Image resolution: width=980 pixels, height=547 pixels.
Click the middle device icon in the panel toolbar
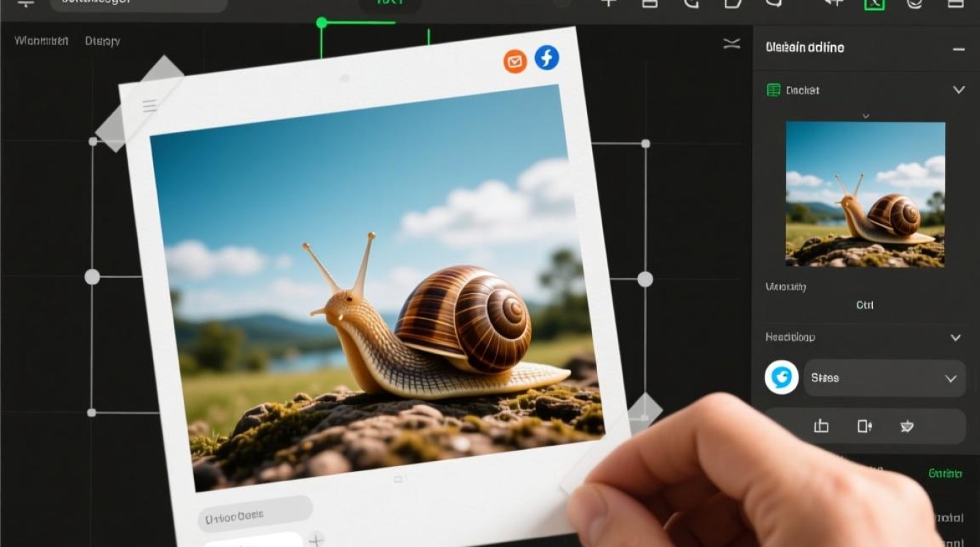tap(865, 427)
